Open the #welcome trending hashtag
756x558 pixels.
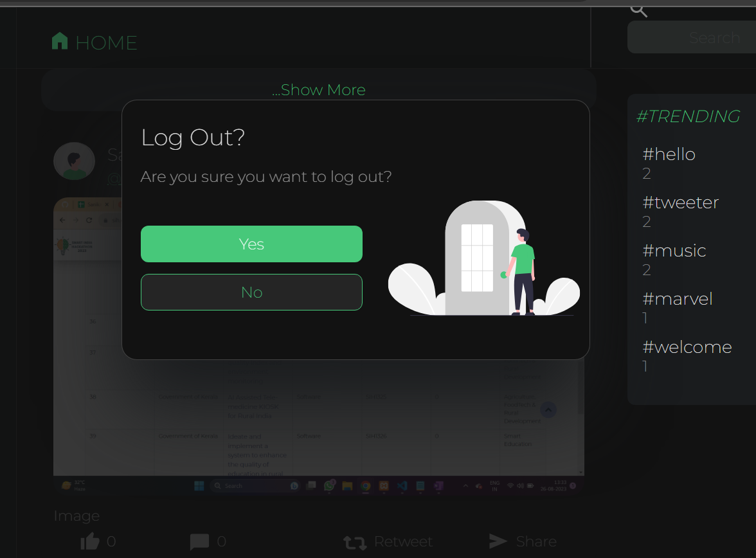[687, 346]
